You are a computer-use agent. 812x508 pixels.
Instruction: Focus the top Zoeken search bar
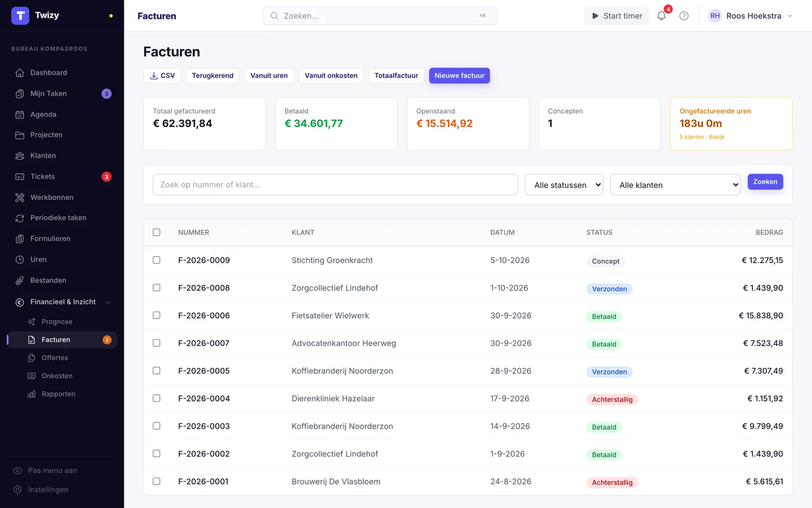[x=380, y=16]
